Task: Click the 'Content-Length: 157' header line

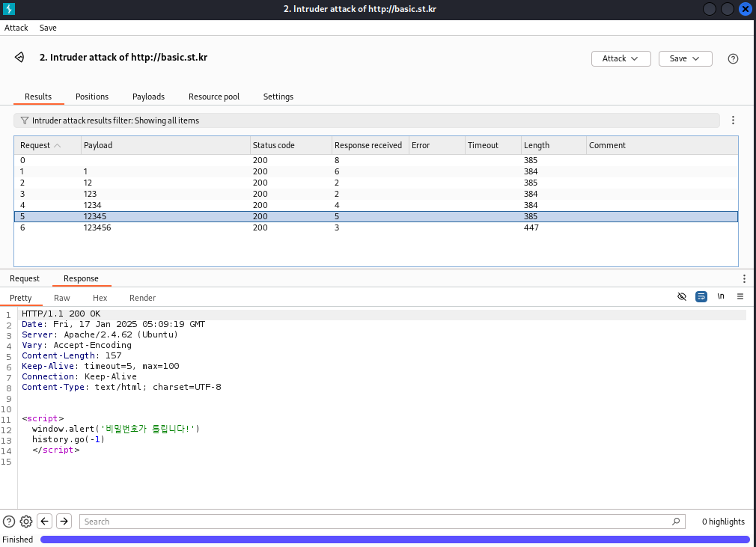Action: (71, 355)
